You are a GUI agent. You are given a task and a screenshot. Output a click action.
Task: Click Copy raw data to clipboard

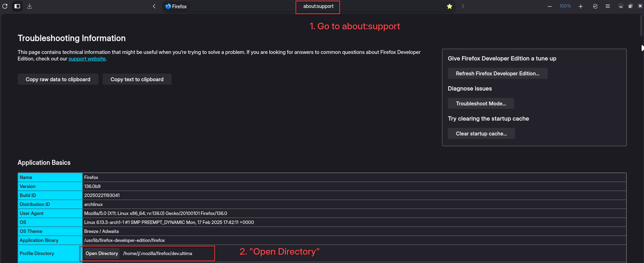[x=58, y=79]
